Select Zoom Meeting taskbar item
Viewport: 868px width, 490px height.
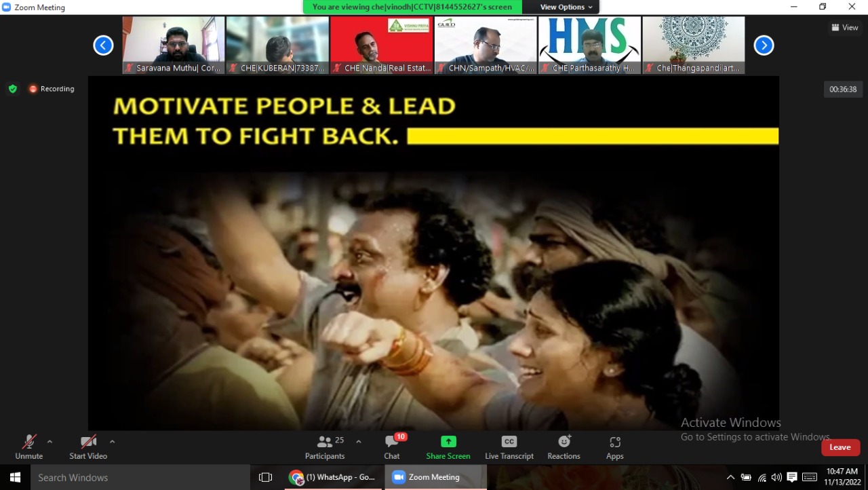[x=435, y=477]
